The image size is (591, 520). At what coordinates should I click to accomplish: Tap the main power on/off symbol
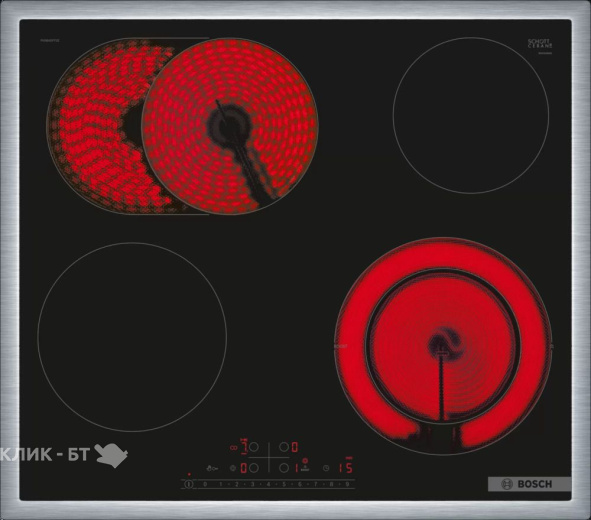point(189,484)
